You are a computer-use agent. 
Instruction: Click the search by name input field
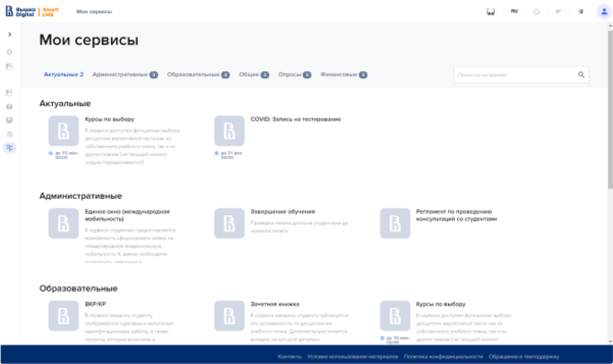(515, 75)
